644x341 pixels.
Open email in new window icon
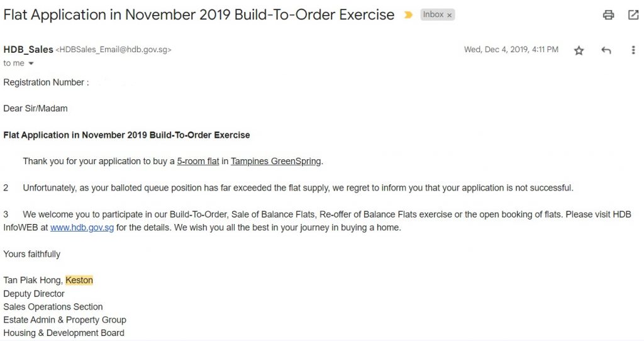coord(633,15)
